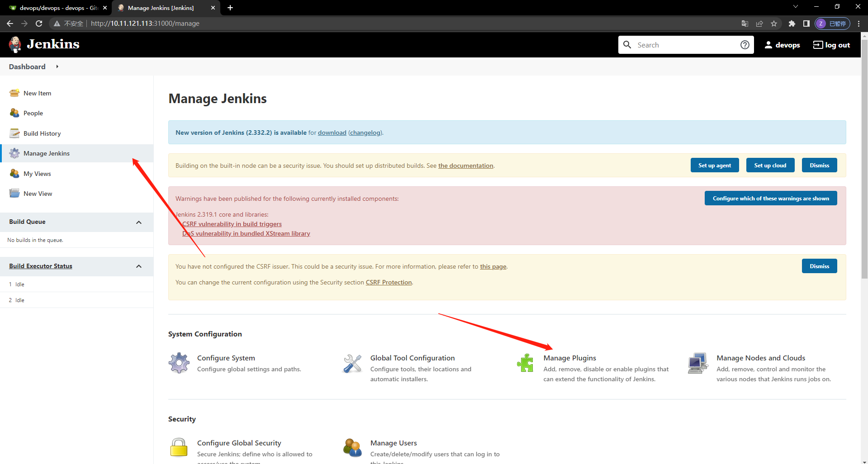Viewport: 868px width, 464px height.
Task: Click the search magnifier icon
Action: 627,44
